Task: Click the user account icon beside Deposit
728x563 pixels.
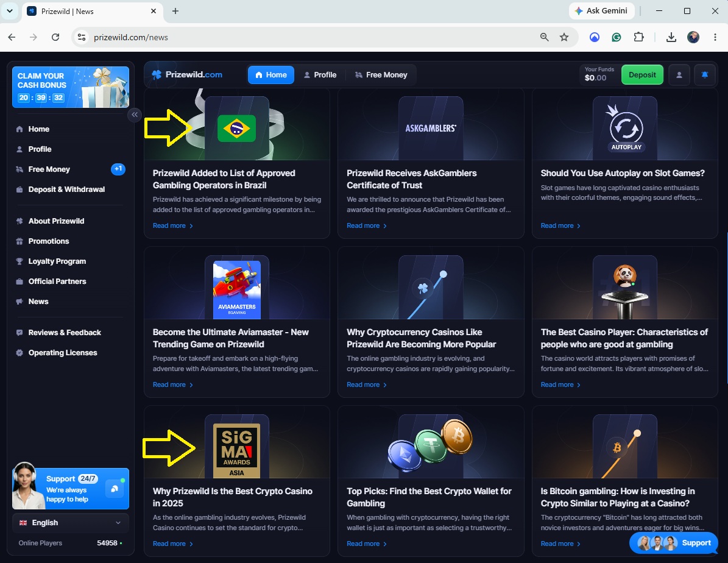Action: pos(679,75)
